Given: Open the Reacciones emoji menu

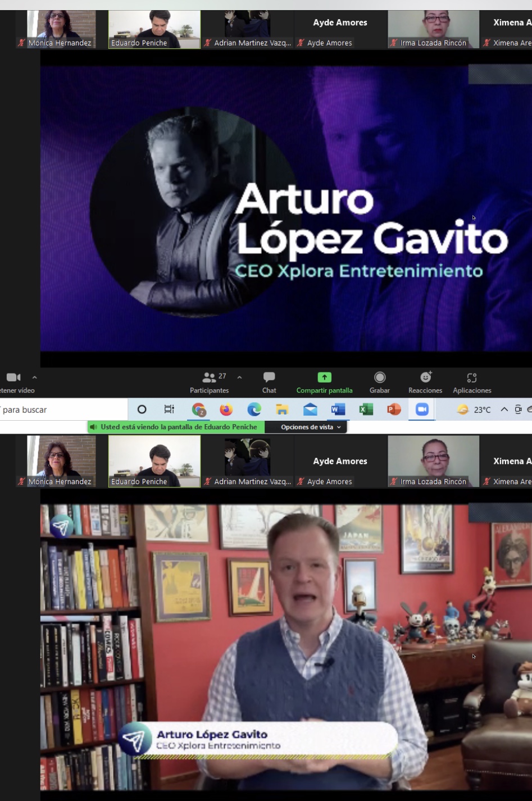Looking at the screenshot, I should [x=425, y=383].
